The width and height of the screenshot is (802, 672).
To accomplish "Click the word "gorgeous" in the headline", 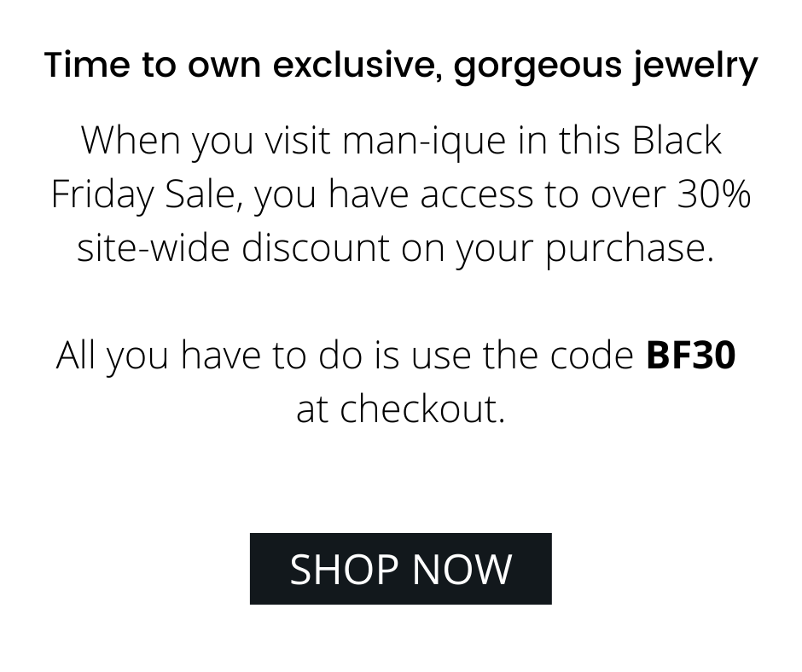I will pos(536,65).
